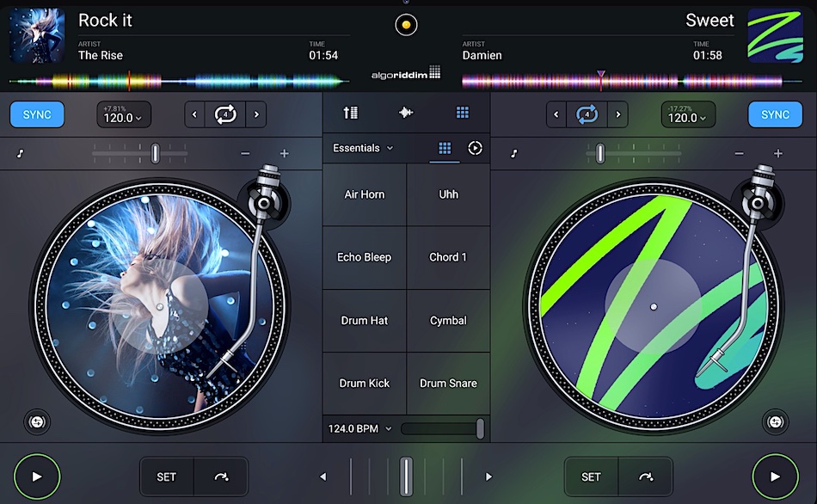The width and height of the screenshot is (817, 504).
Task: Click the right deck tempo slider handle
Action: [599, 153]
